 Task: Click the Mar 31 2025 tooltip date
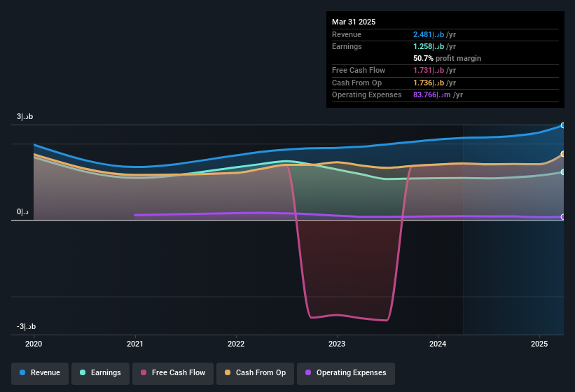[354, 22]
